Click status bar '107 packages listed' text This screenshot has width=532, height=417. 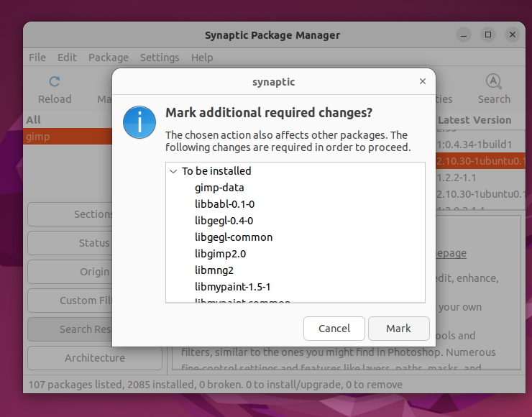77,385
